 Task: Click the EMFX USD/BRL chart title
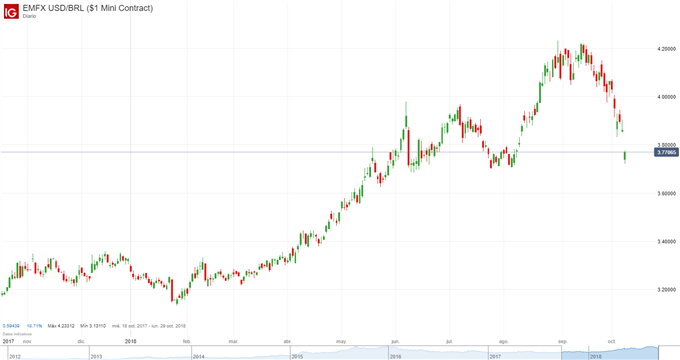[x=88, y=8]
